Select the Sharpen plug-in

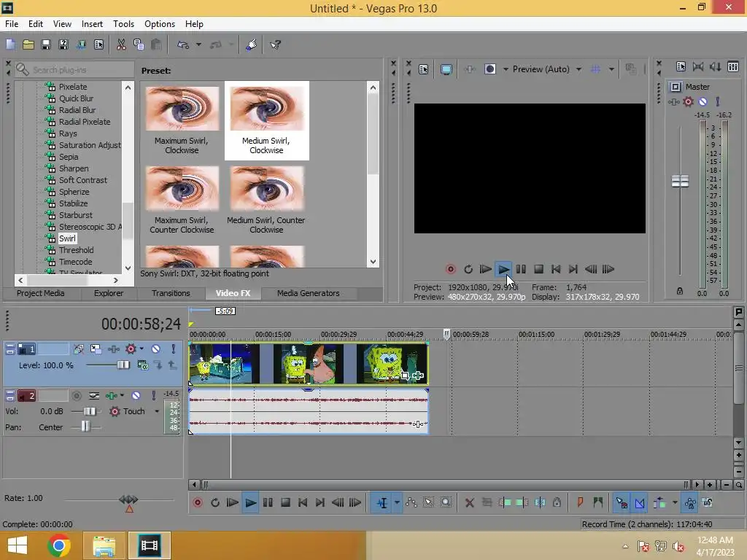[x=74, y=168]
